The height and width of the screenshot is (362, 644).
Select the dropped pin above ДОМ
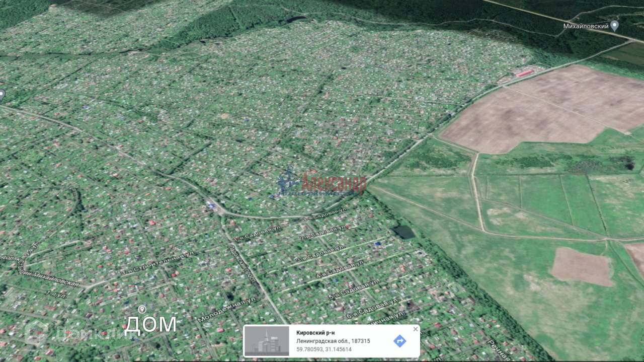point(142,309)
